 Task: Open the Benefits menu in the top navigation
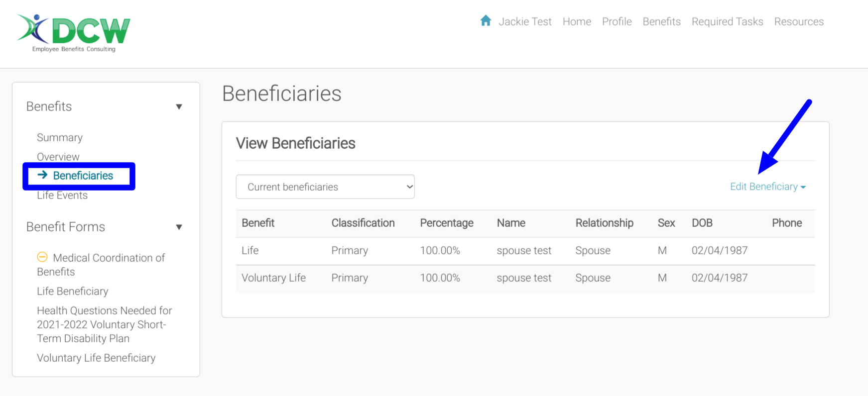(x=661, y=22)
